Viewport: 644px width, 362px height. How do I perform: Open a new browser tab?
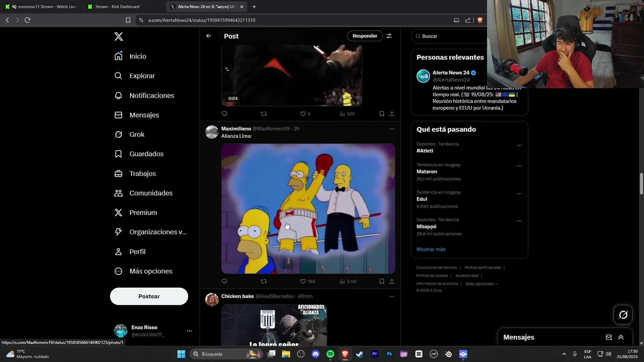coord(254,7)
